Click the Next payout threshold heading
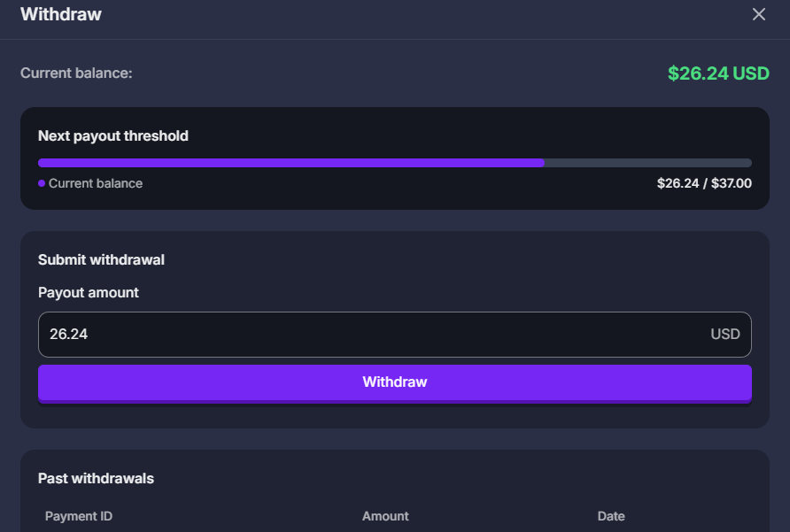 113,136
